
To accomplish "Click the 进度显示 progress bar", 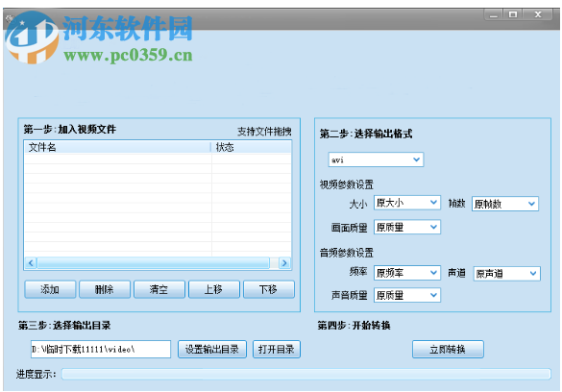I will (x=306, y=374).
